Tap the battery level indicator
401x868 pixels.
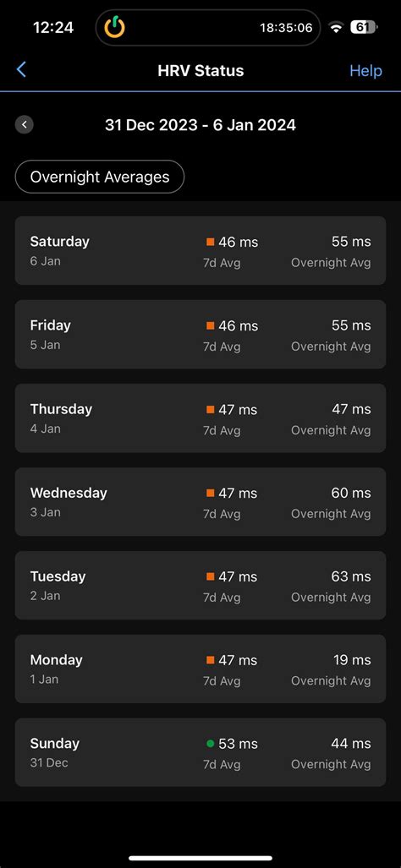364,27
